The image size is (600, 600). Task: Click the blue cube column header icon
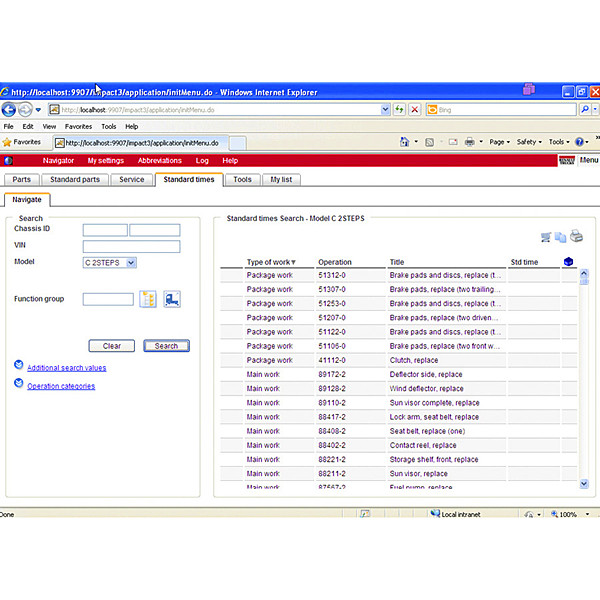point(569,262)
